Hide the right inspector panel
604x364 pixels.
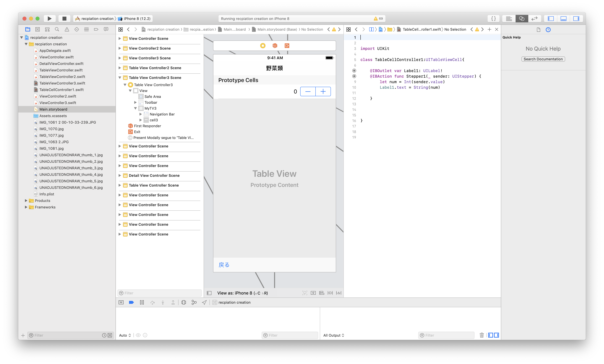click(576, 18)
